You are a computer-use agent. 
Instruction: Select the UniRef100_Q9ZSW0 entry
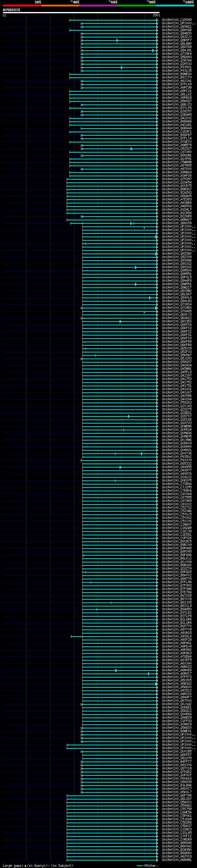[x=177, y=253]
